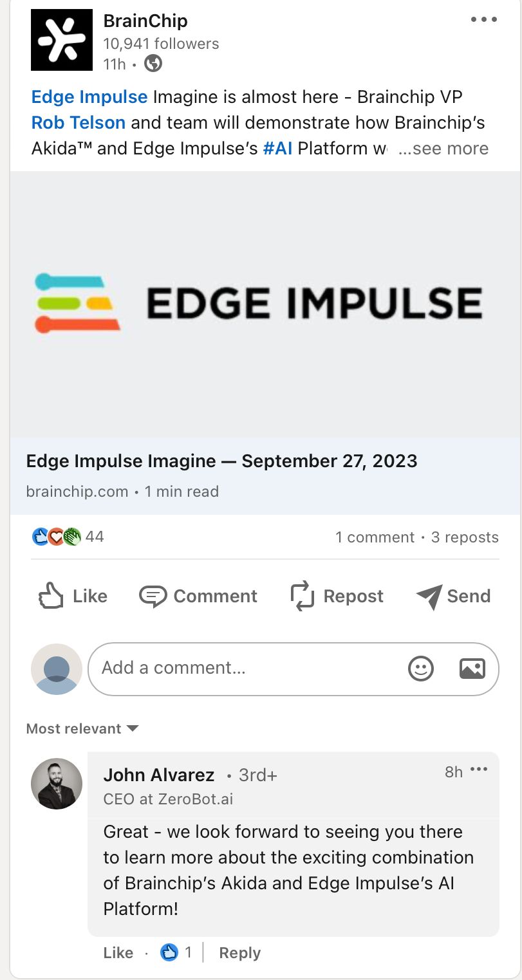Click the Like thumbs-up post button
Screen dimensions: 522x980
tap(72, 596)
